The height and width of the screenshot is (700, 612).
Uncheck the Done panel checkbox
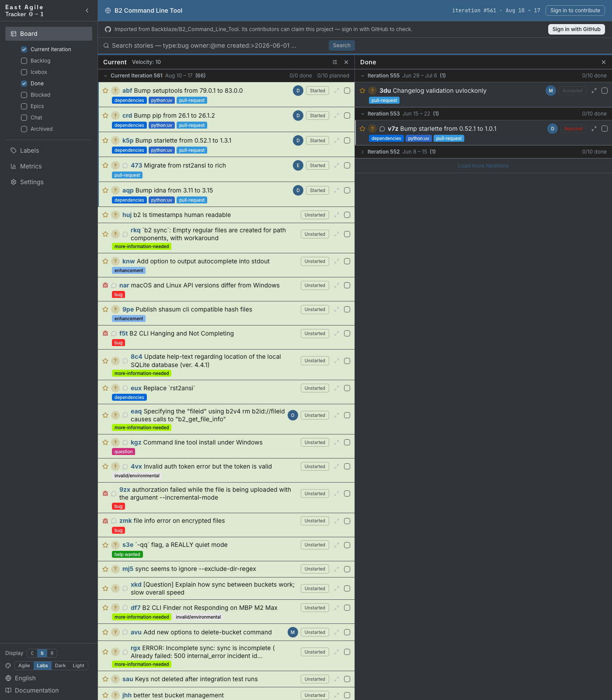click(x=24, y=84)
